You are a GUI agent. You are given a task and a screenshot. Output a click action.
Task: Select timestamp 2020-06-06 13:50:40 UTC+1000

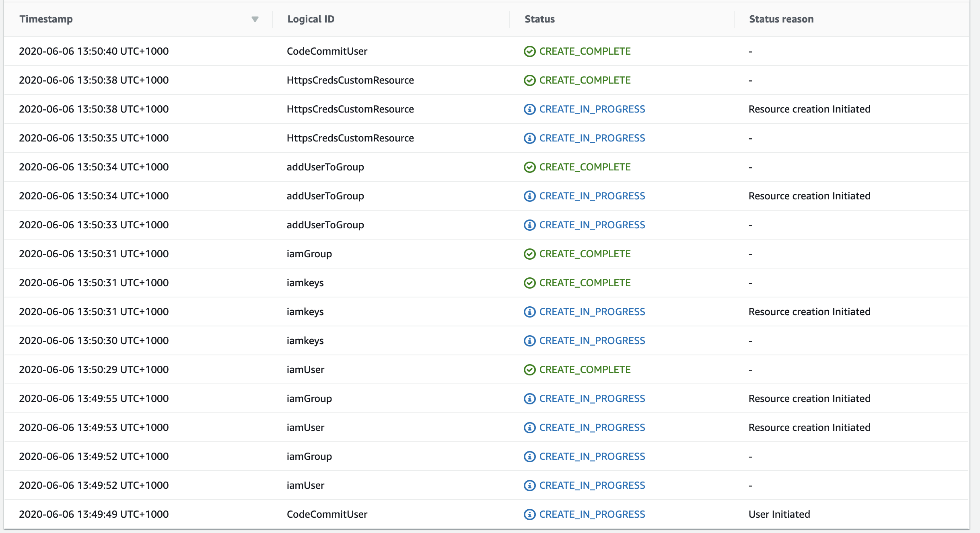(94, 51)
